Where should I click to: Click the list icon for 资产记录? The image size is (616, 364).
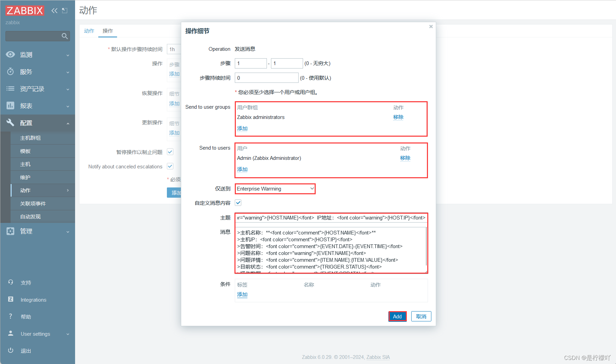[11, 89]
